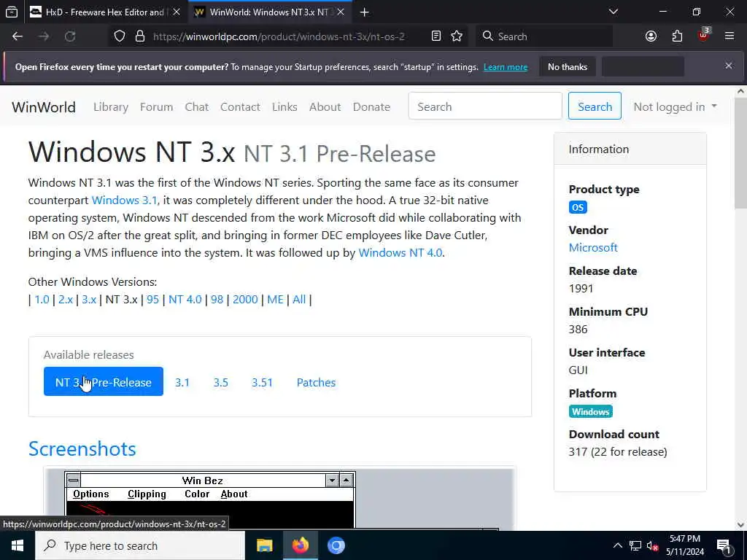Go back using the browser back arrow

pos(18,36)
